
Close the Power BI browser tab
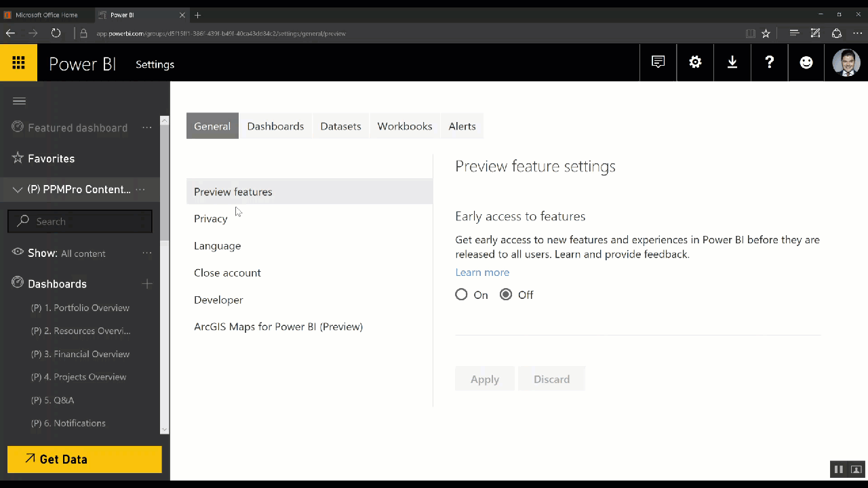(x=182, y=15)
